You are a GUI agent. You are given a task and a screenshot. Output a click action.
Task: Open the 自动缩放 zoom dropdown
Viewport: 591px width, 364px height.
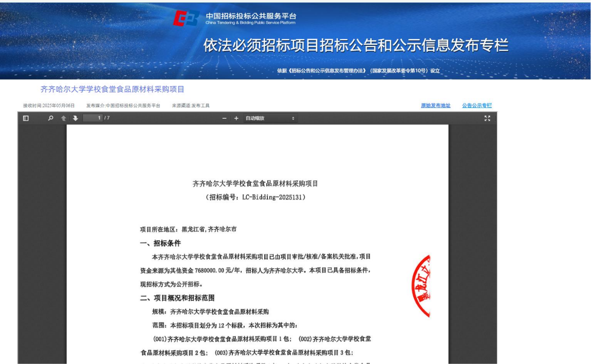pyautogui.click(x=269, y=118)
